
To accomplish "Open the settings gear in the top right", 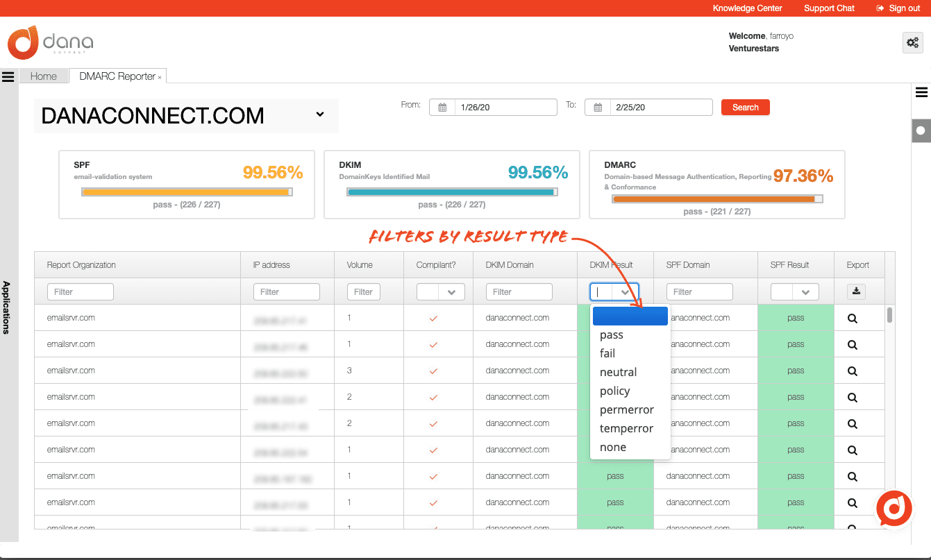I will (x=912, y=42).
